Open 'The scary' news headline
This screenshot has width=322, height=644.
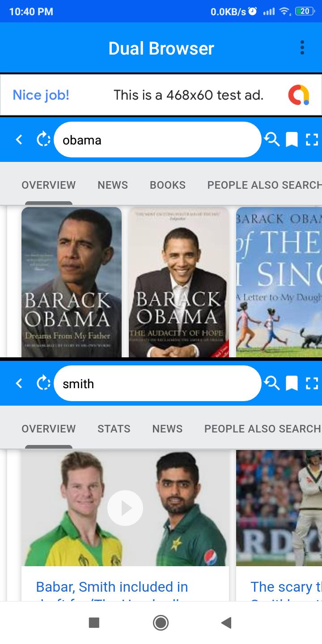click(286, 587)
